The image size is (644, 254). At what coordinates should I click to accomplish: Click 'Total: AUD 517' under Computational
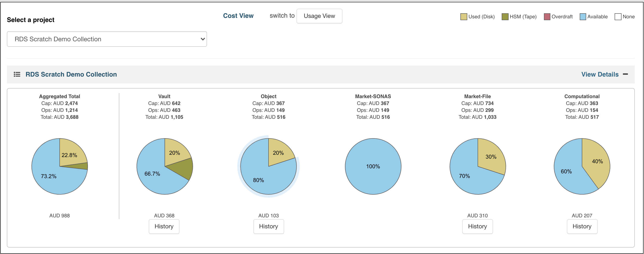point(582,117)
